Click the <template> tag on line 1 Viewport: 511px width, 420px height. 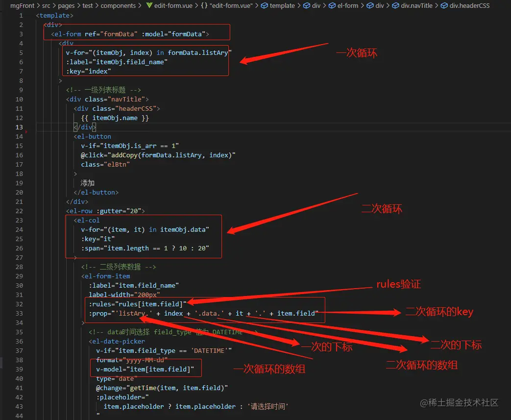54,15
